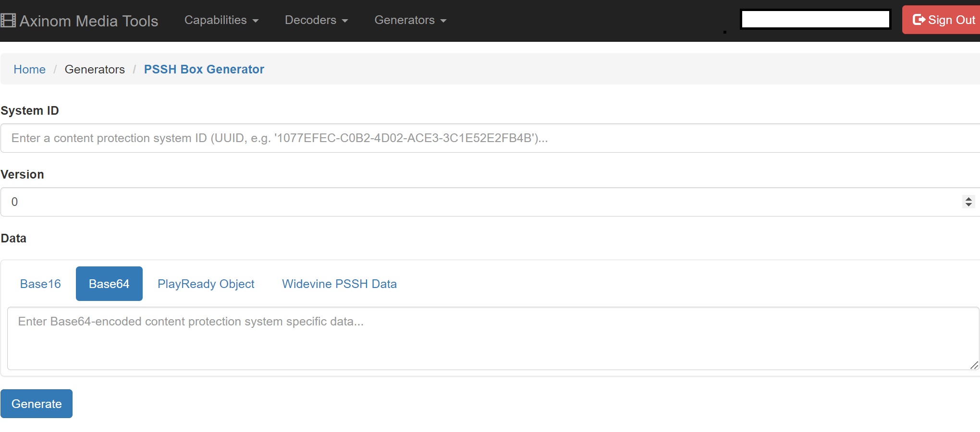Viewport: 980px width, 432px height.
Task: Increase Version with the up stepper arrow
Action: (968, 199)
